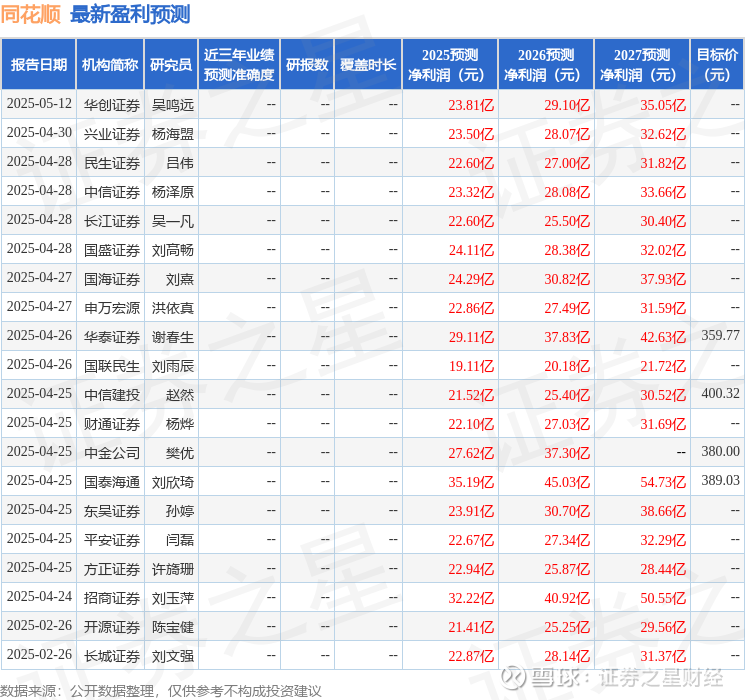Click target price 380.00
This screenshot has height=700, width=745.
tap(720, 451)
